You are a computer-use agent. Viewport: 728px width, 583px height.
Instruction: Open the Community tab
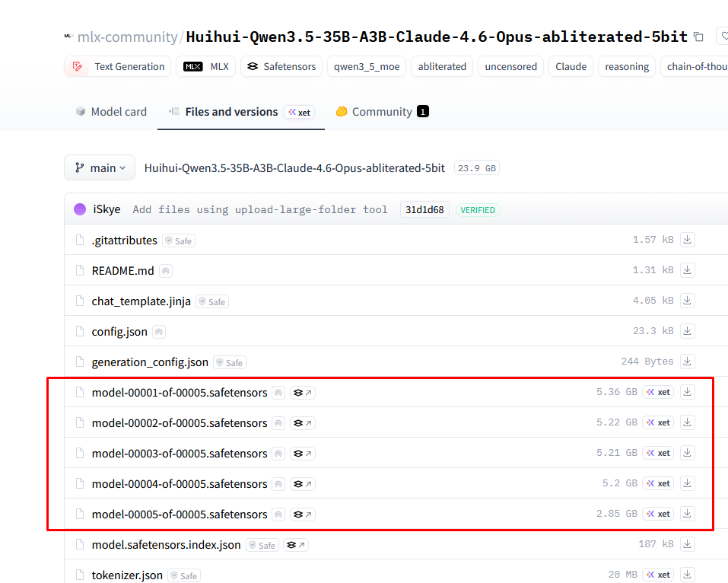pyautogui.click(x=382, y=112)
